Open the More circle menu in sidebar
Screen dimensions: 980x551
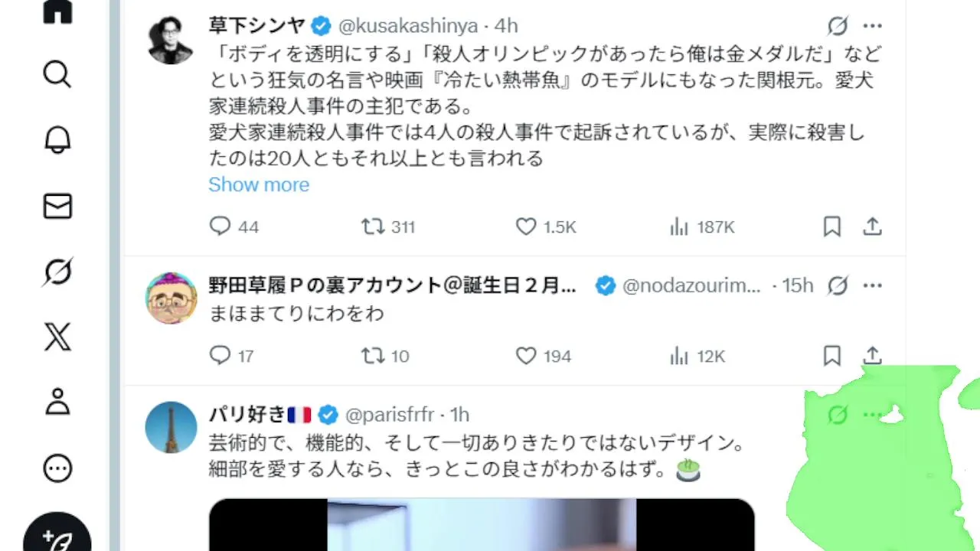(57, 468)
